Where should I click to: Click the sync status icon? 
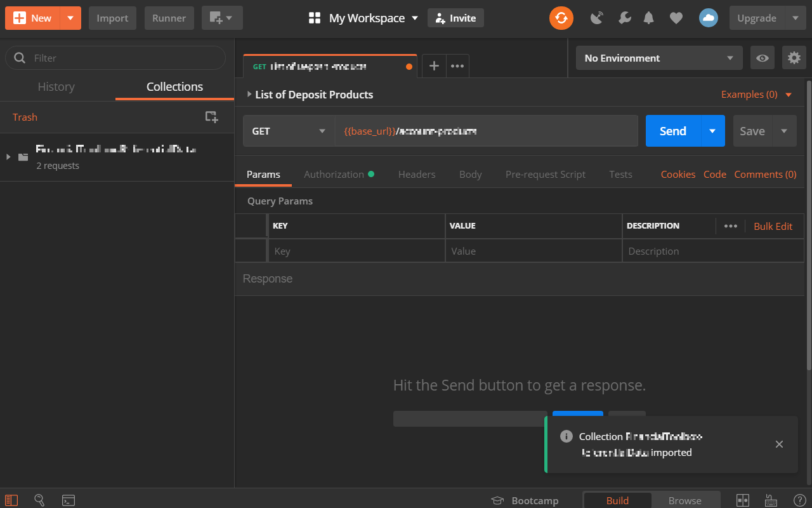561,18
